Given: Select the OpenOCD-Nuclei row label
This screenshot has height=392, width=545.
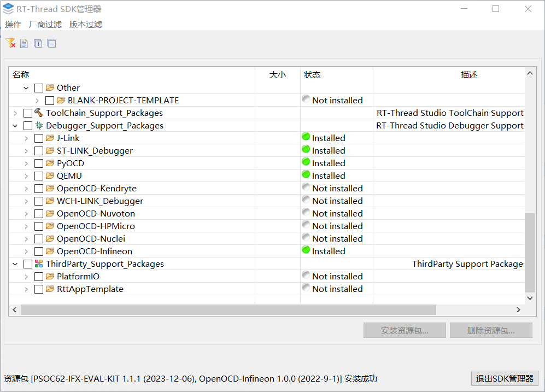Looking at the screenshot, I should [x=91, y=239].
